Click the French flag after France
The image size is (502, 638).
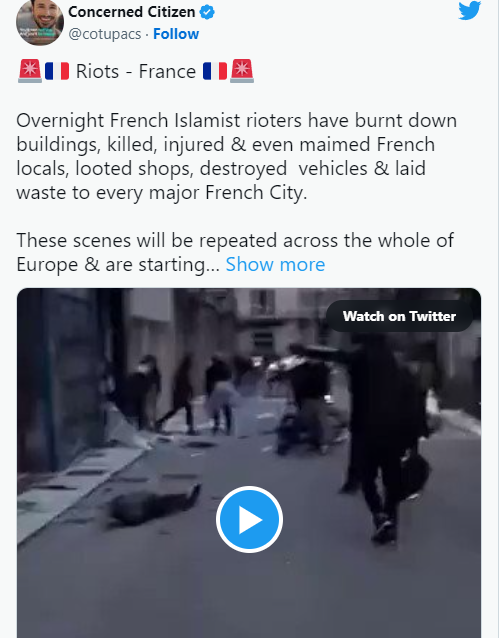tap(215, 71)
